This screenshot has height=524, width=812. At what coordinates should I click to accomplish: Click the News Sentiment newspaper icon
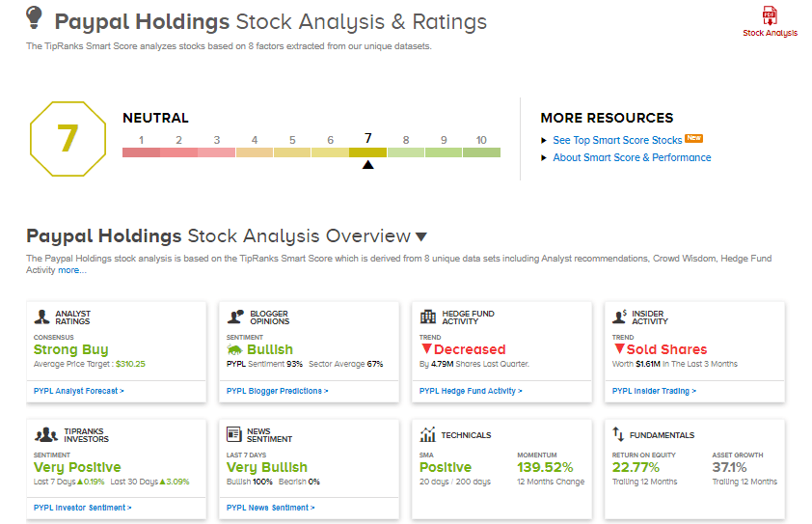234,434
